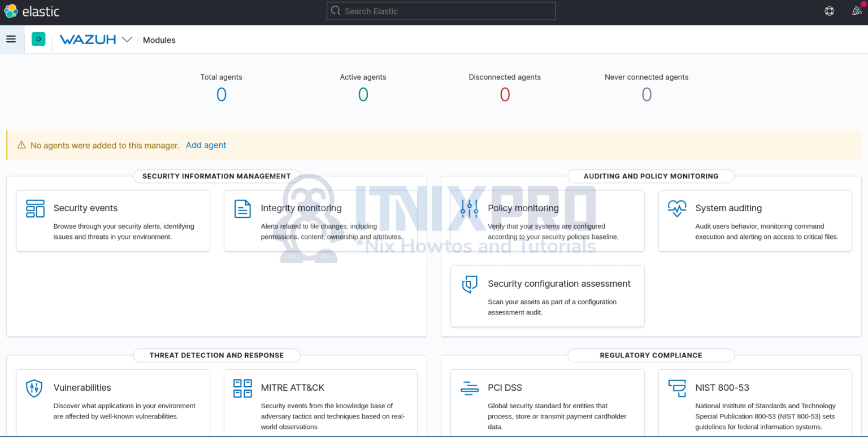
Task: Click the Policy monitoring sliders icon
Action: (x=469, y=208)
